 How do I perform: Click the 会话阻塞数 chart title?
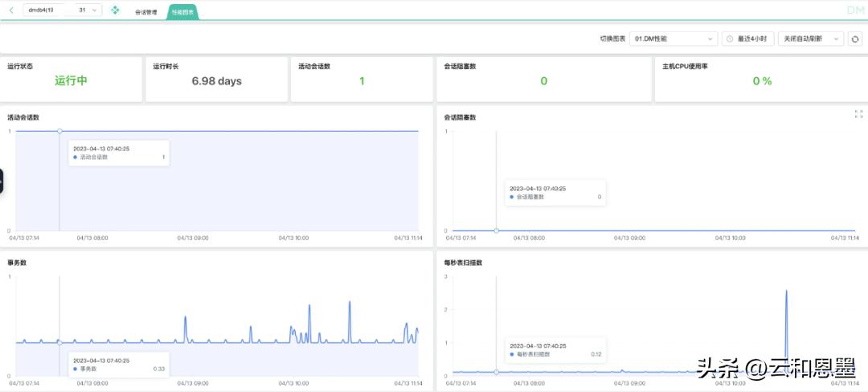point(460,117)
